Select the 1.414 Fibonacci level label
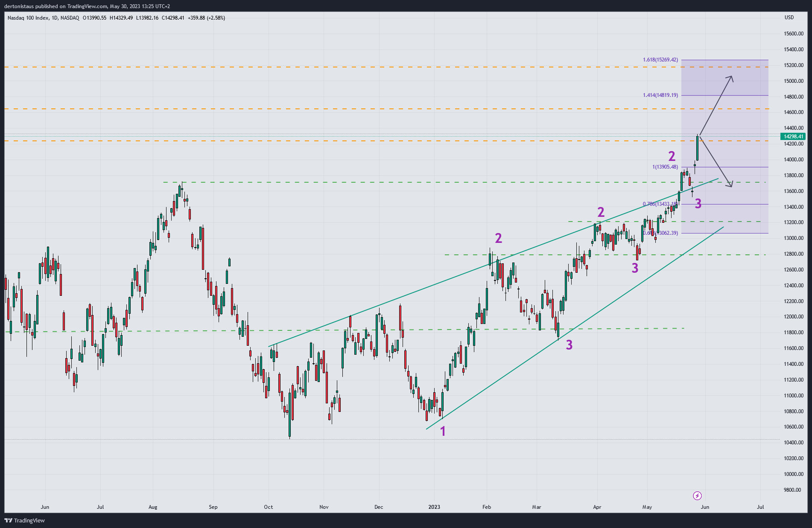 [x=660, y=95]
